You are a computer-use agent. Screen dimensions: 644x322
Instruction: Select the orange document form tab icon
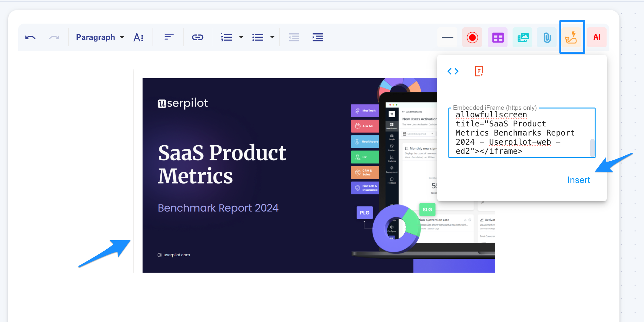click(479, 71)
